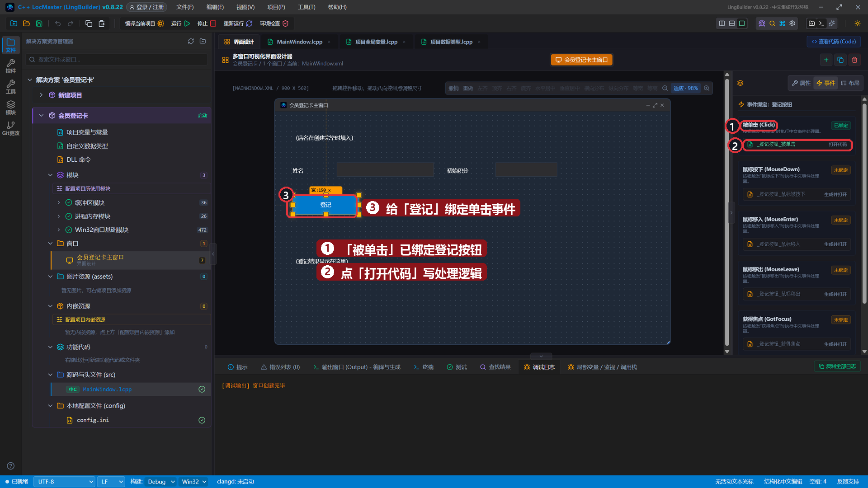Open the Debug build configuration dropdown
Image resolution: width=868 pixels, height=488 pixels.
click(x=161, y=482)
